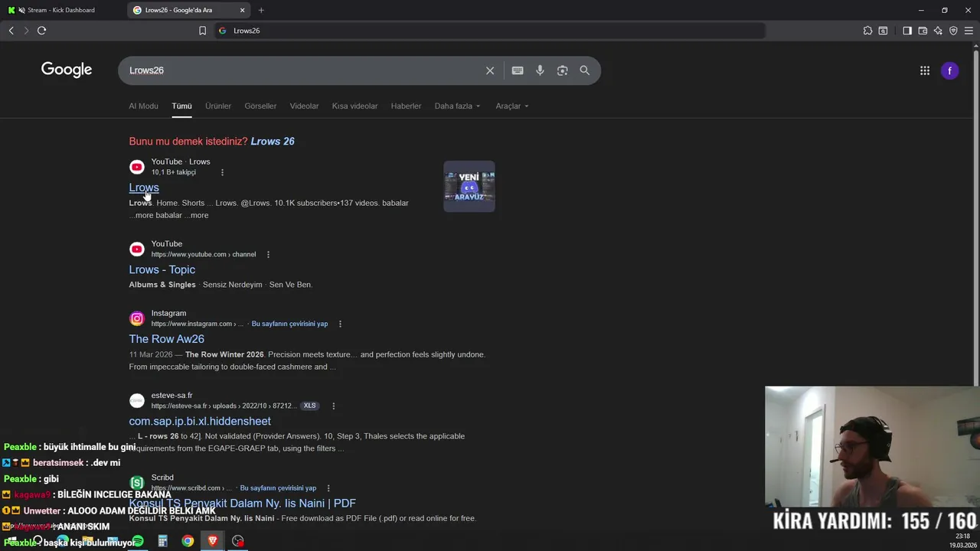Select the Ürünler tab

pyautogui.click(x=218, y=106)
